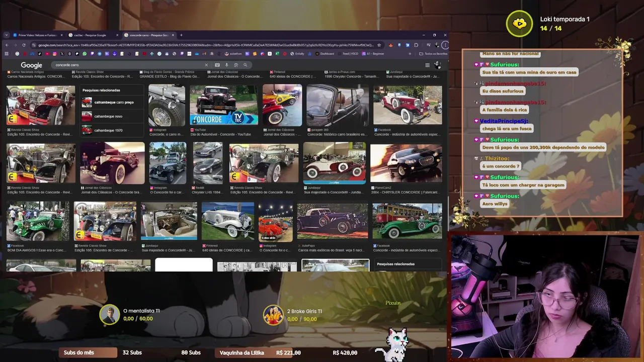Show more bookmarks with the double chevron
The height and width of the screenshot is (362, 644).
[x=410, y=54]
